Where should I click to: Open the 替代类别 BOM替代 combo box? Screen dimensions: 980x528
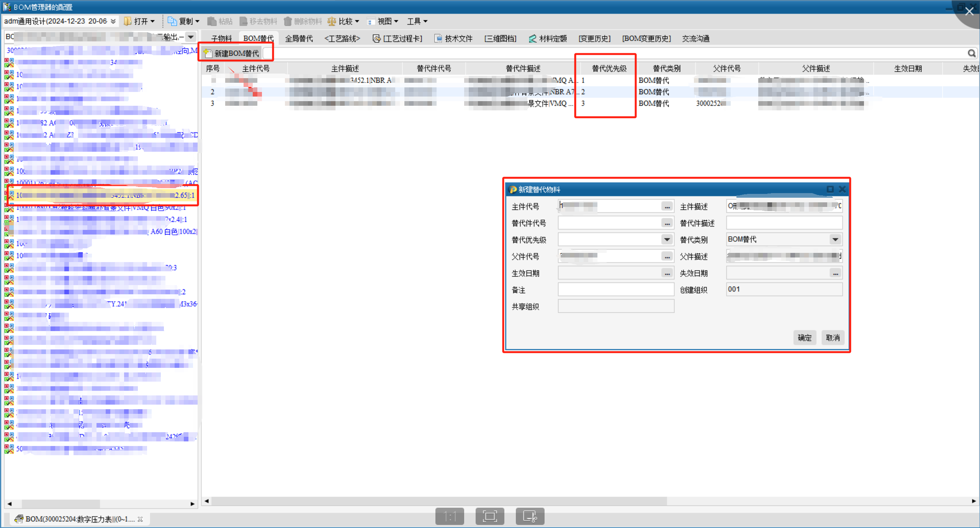(835, 240)
